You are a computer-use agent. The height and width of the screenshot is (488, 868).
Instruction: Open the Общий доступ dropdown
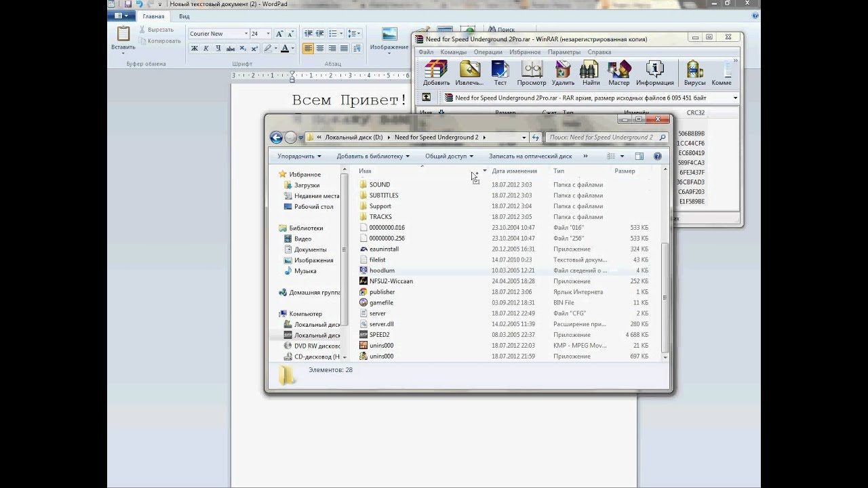coord(449,157)
